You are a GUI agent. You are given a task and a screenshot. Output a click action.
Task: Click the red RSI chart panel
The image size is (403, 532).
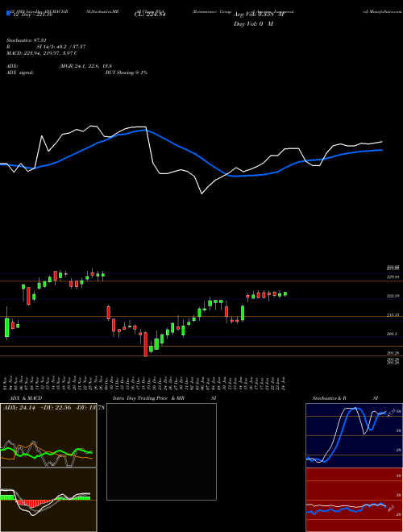[354, 500]
